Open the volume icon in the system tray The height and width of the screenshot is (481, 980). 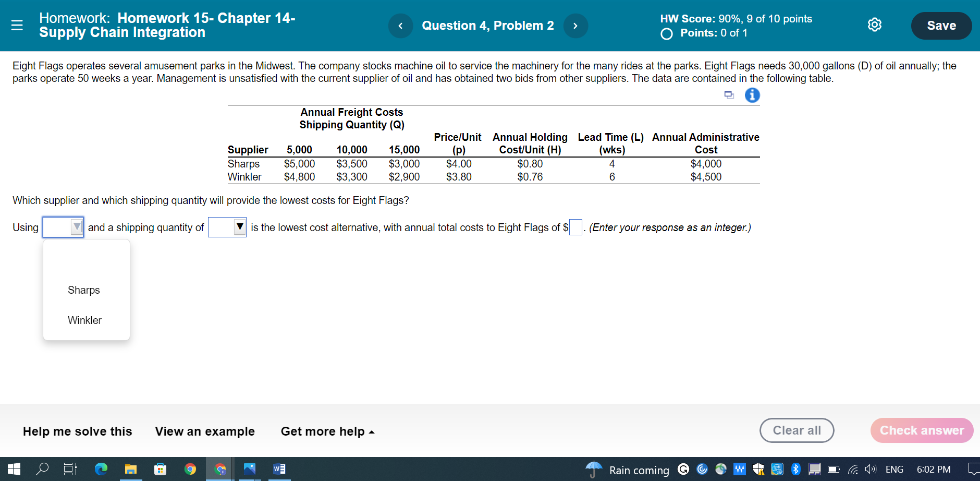click(872, 469)
